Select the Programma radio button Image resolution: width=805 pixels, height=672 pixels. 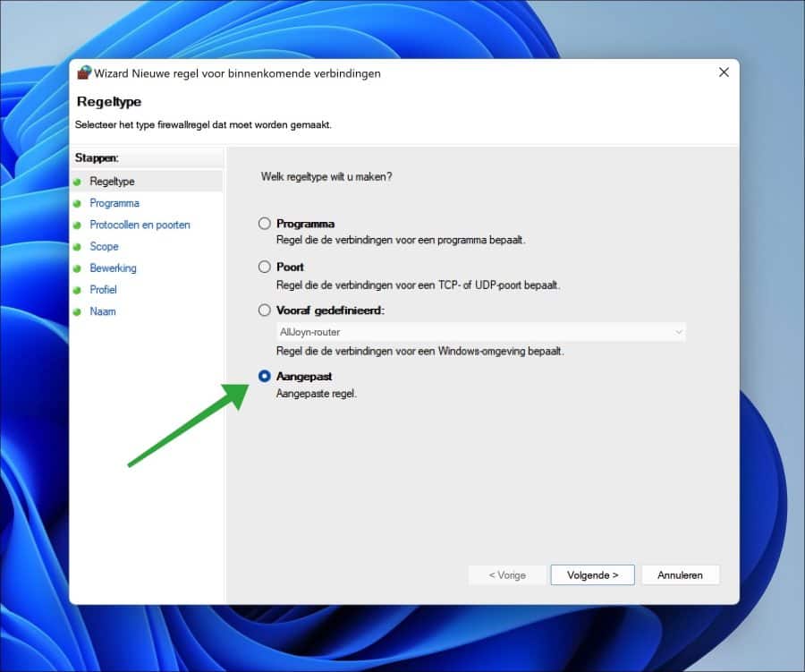click(x=265, y=223)
